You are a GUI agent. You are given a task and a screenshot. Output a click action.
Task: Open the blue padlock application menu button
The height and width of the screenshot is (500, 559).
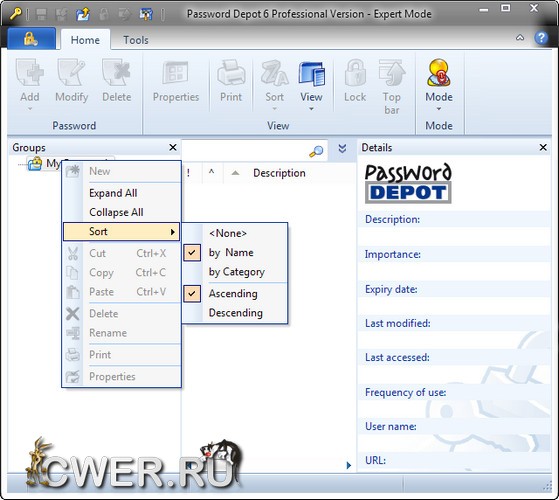point(31,38)
